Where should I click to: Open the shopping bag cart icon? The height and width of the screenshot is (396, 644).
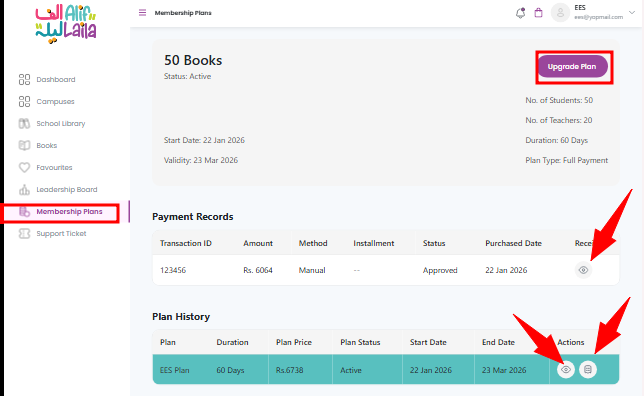[538, 13]
